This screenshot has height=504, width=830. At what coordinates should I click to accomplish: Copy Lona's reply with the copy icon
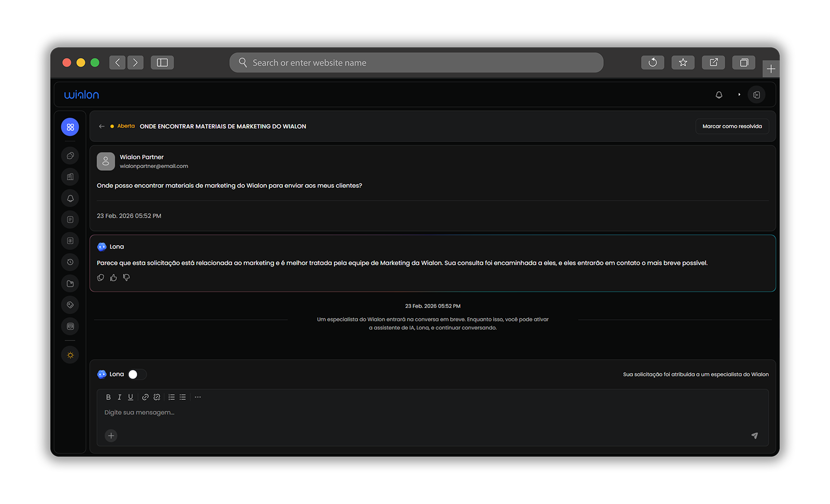click(x=101, y=278)
